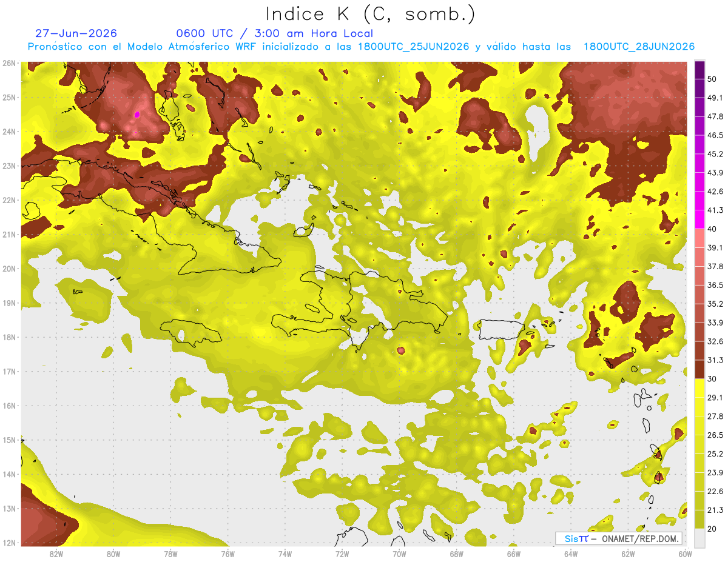Viewport: 728px width, 562px height.
Task: Click the '78W' longitude label
Action: coord(170,554)
